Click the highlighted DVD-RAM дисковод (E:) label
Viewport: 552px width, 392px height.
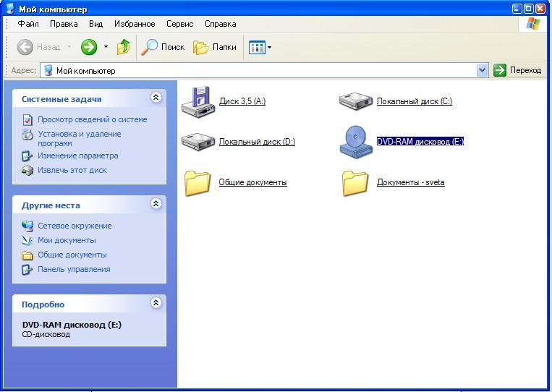(420, 142)
